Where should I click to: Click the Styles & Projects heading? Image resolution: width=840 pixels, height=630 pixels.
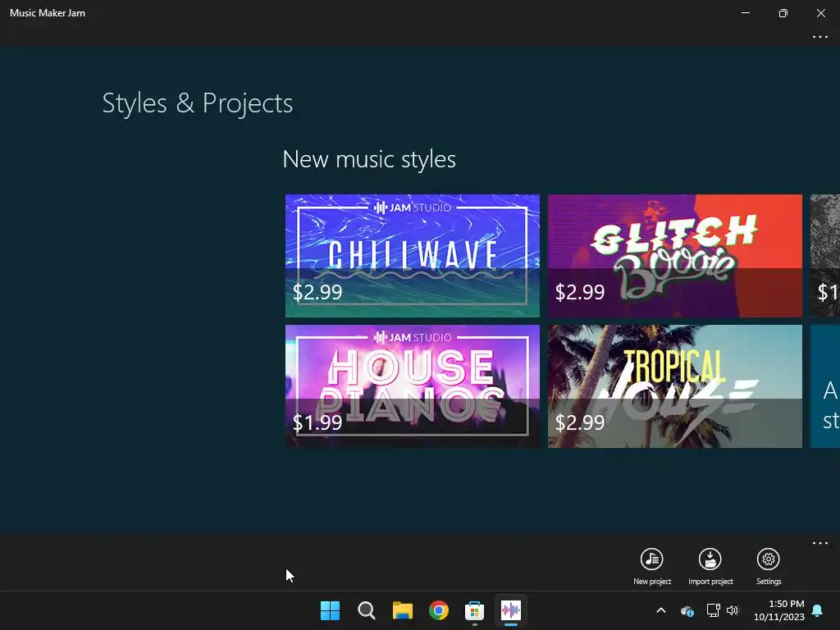(x=198, y=103)
